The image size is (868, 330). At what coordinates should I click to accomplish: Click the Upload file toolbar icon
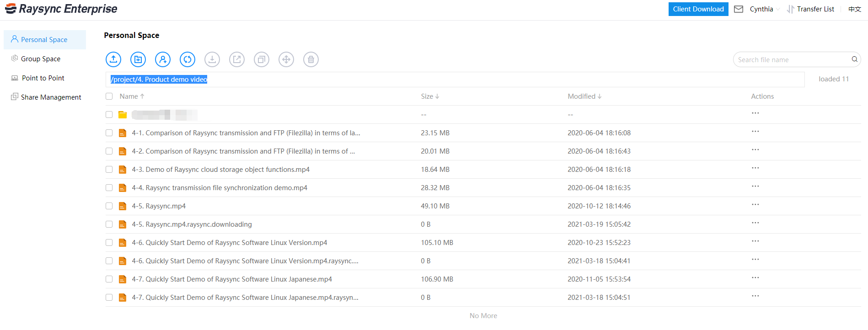pos(113,59)
